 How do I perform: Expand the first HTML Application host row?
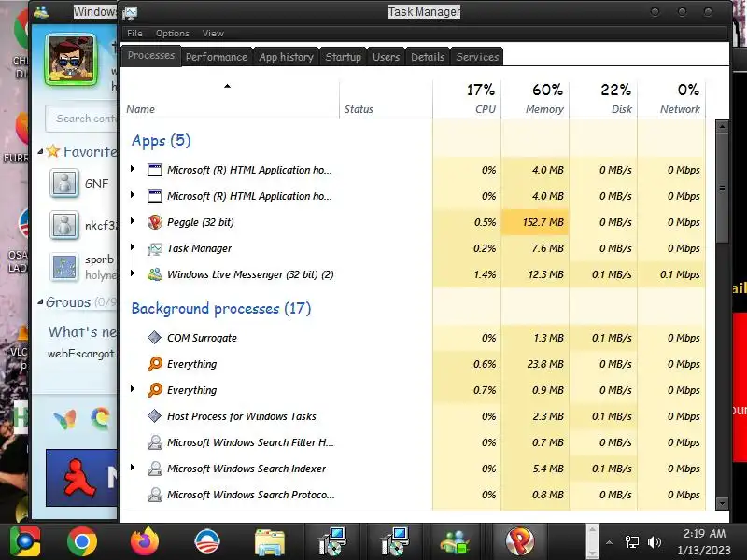coord(133,169)
